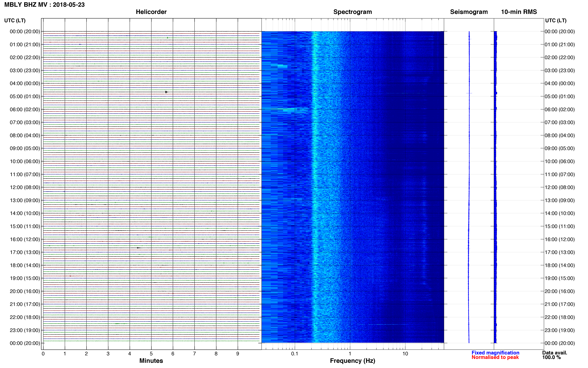Click the right-axis time label 18:00 (14:00)
The image size is (588, 368).
point(560,265)
